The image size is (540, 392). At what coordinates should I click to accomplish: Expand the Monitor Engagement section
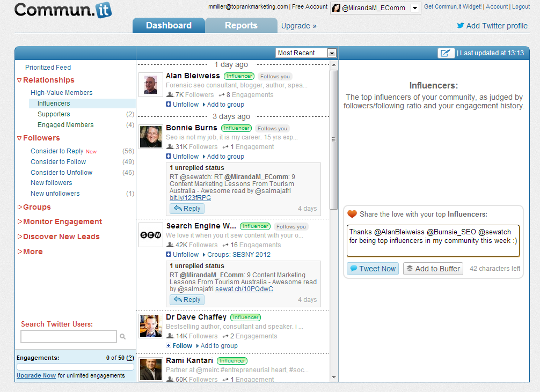tap(60, 221)
